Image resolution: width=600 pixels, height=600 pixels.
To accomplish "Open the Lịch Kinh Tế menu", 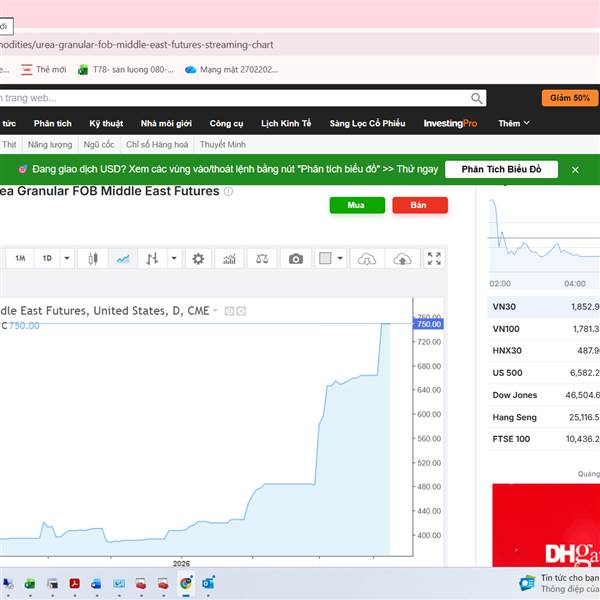I will click(x=286, y=123).
